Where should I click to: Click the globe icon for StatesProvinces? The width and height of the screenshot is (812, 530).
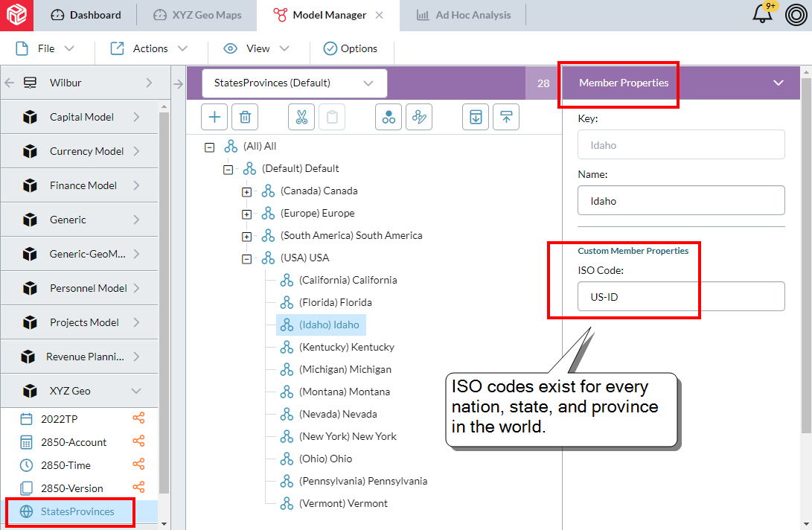click(x=26, y=511)
